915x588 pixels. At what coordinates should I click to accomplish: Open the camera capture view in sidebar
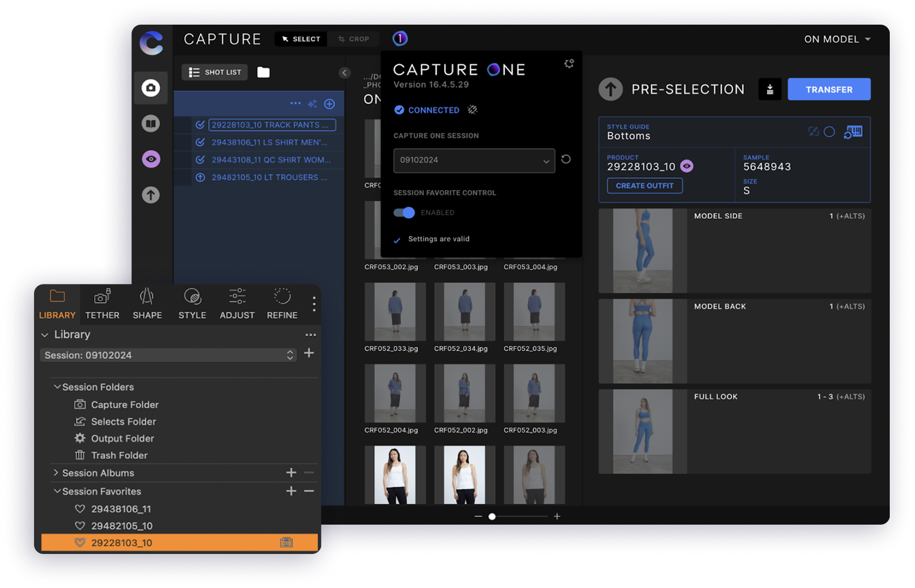[x=151, y=88]
